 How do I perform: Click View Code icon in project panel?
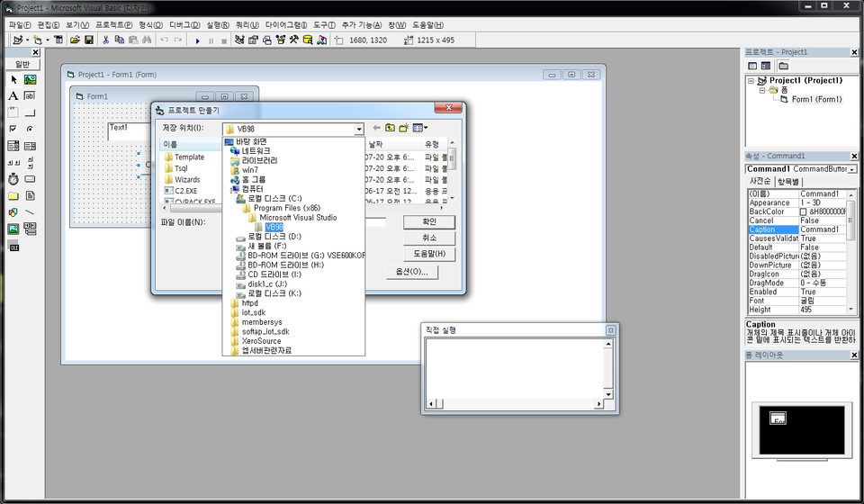point(752,66)
